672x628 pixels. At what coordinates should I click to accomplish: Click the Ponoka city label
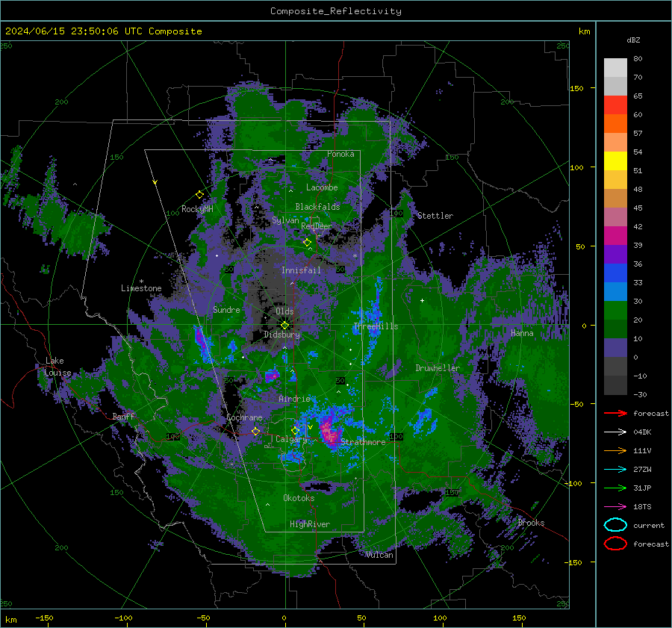[340, 154]
